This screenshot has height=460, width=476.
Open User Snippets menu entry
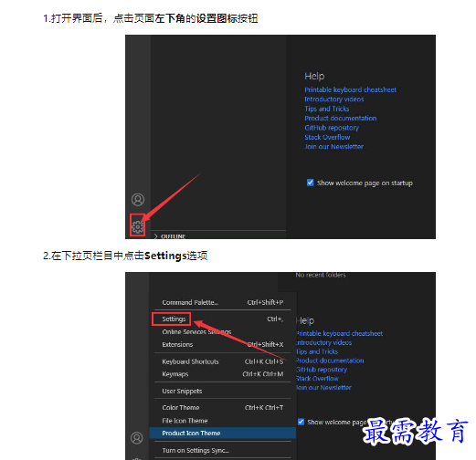(x=223, y=391)
